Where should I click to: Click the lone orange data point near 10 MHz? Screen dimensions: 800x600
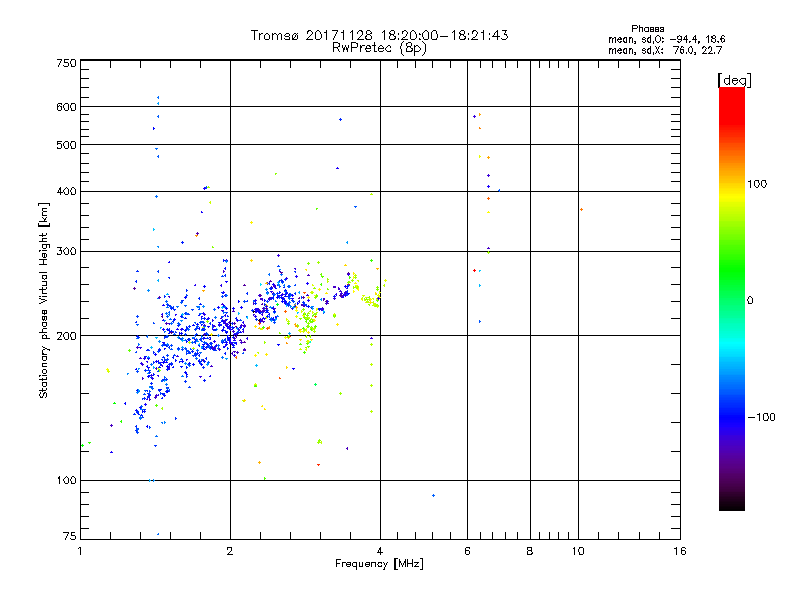[x=581, y=210]
